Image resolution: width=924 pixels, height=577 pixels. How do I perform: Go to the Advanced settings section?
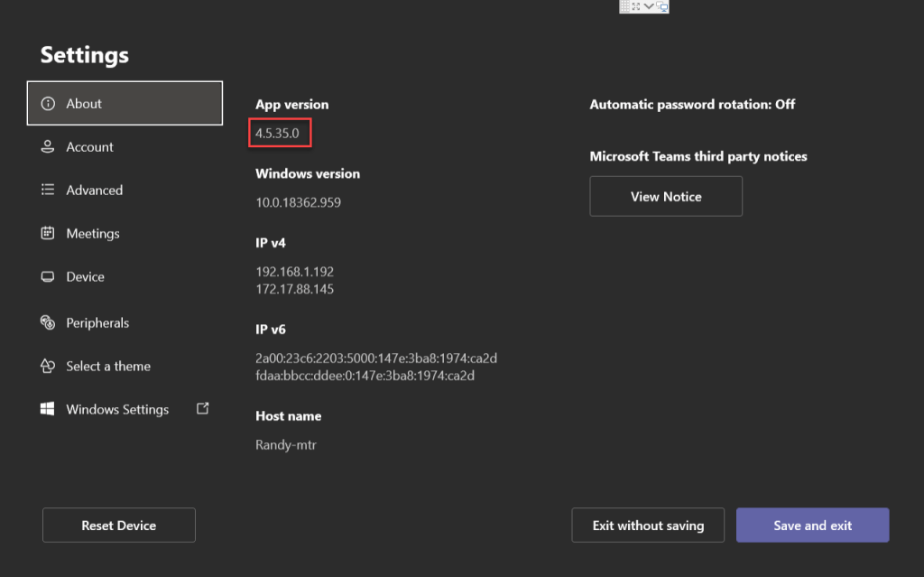tap(94, 191)
